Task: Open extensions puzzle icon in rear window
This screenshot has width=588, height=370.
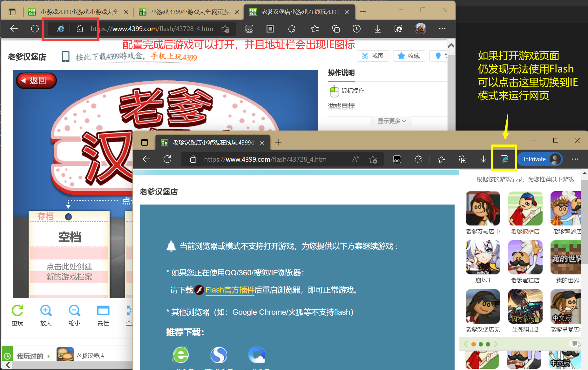Action: 291,29
